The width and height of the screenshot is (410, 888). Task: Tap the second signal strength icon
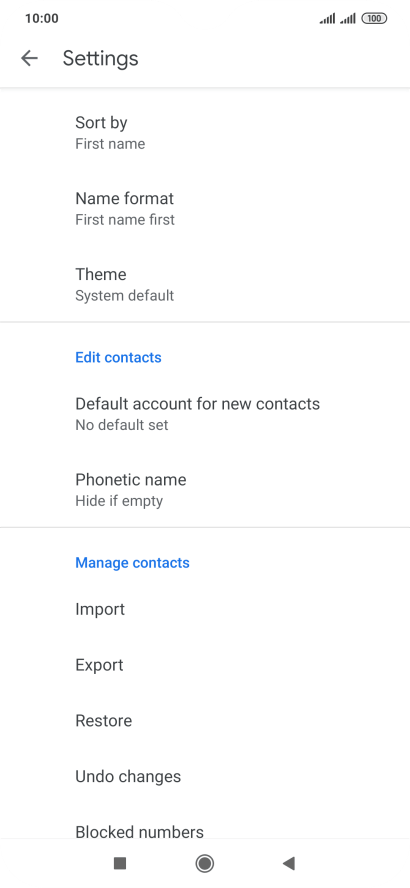tap(348, 19)
